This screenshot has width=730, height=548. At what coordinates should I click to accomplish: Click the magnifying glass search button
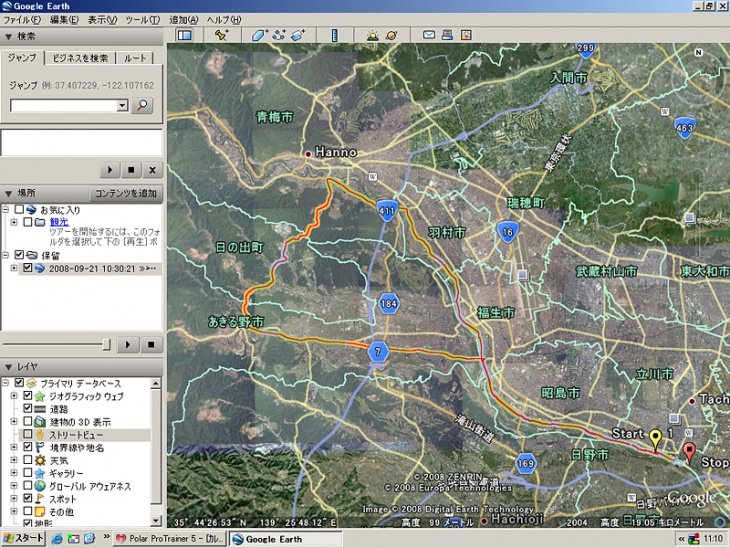point(142,105)
